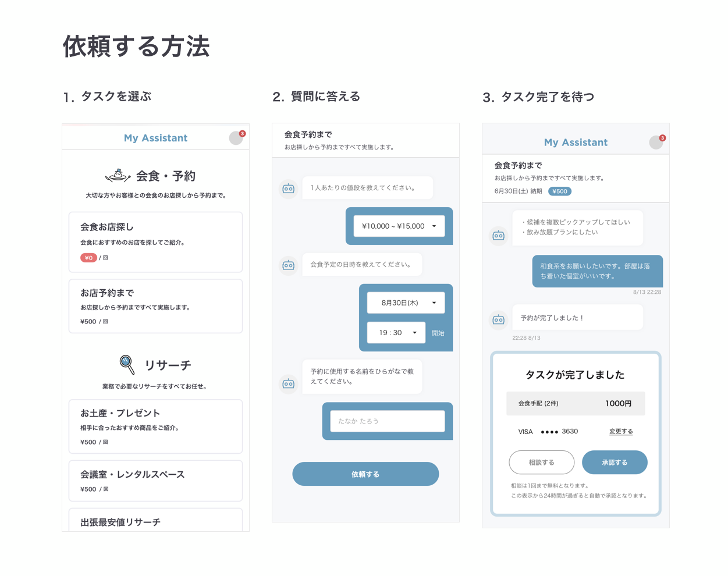Viewport: 728px width, 576px height.
Task: Click the magnifying glass icon beside リサーチ
Action: click(x=127, y=364)
